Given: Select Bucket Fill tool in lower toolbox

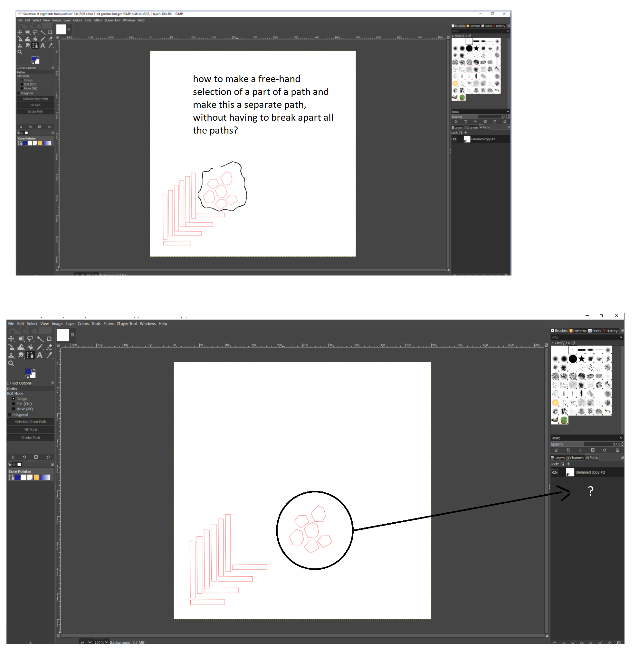Looking at the screenshot, I should point(30,347).
